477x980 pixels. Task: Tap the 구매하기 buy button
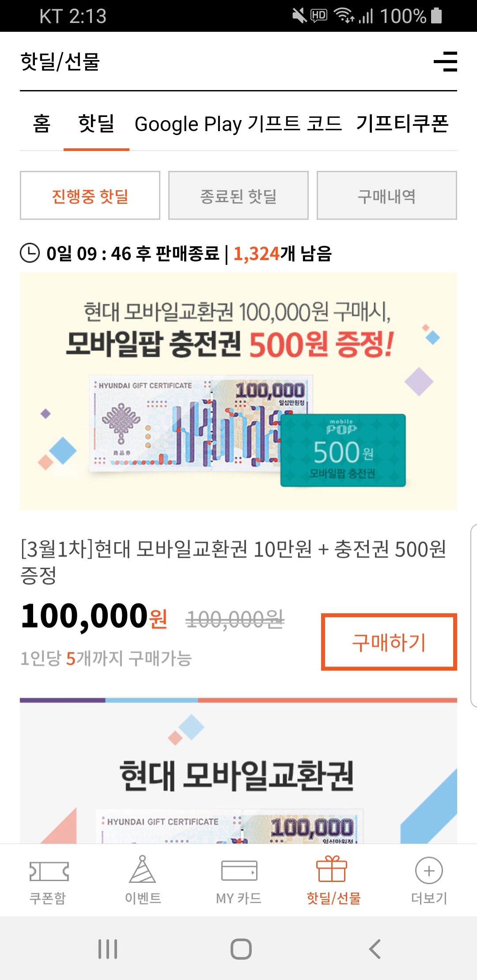click(389, 642)
